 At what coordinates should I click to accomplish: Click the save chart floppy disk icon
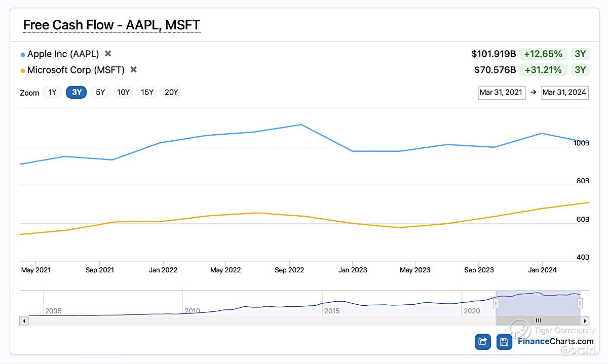tap(504, 342)
